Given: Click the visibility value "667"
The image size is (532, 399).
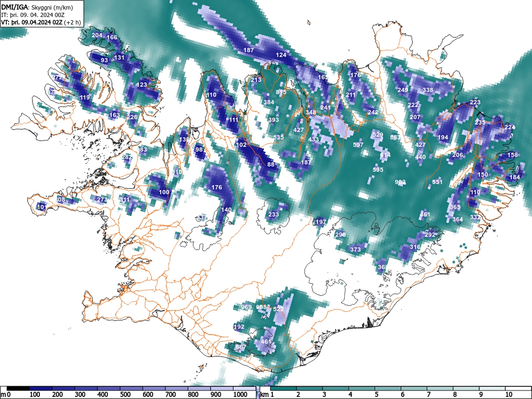Looking at the screenshot, I should [x=240, y=347].
